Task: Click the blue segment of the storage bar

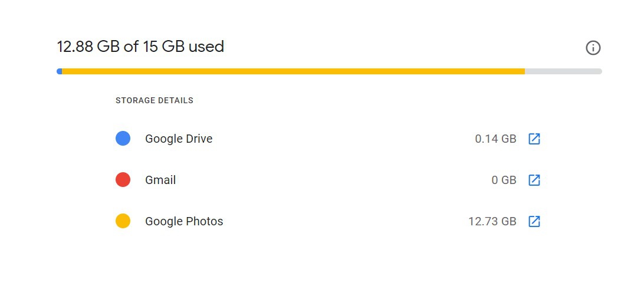Action: (60, 71)
